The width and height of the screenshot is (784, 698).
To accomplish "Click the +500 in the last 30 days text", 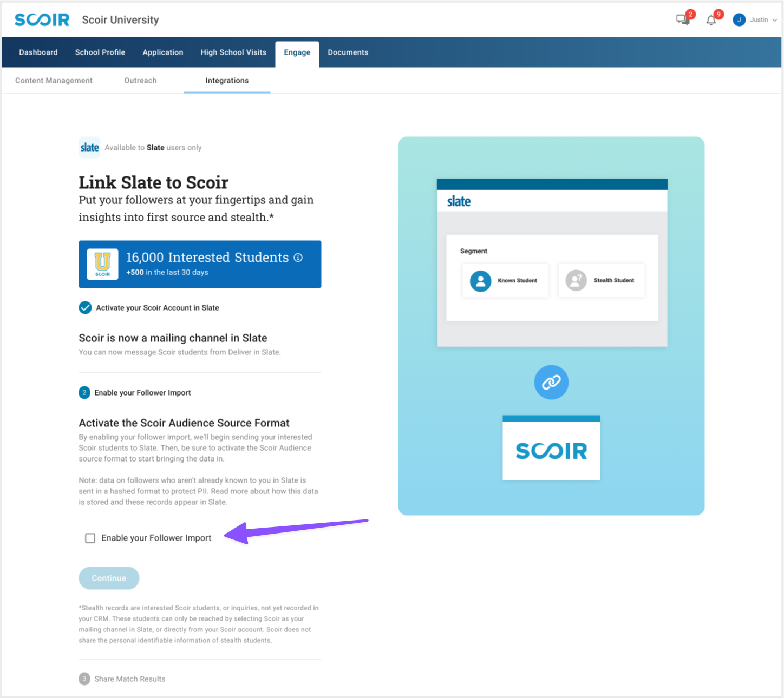I will [x=167, y=272].
